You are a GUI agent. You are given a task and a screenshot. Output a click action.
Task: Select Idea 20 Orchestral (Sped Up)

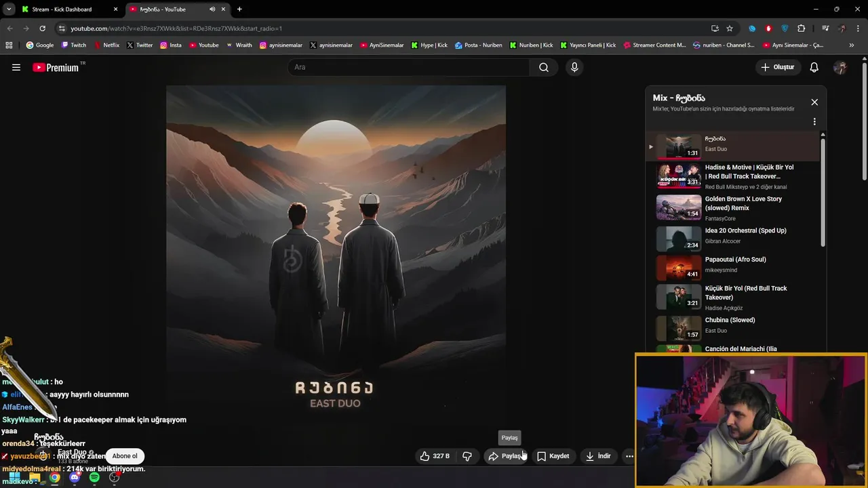pos(732,239)
